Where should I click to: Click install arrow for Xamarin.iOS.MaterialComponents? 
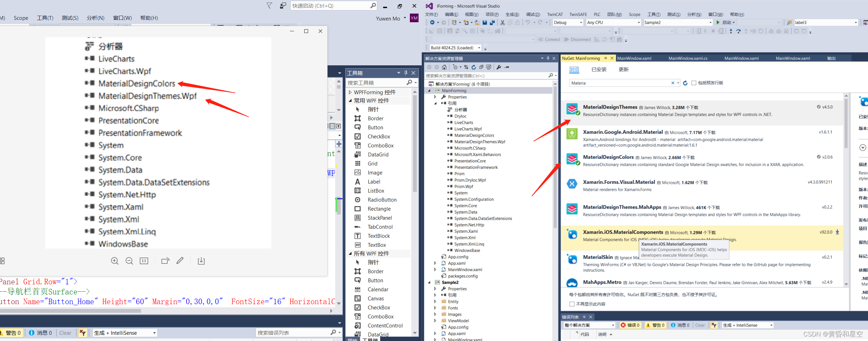point(837,232)
